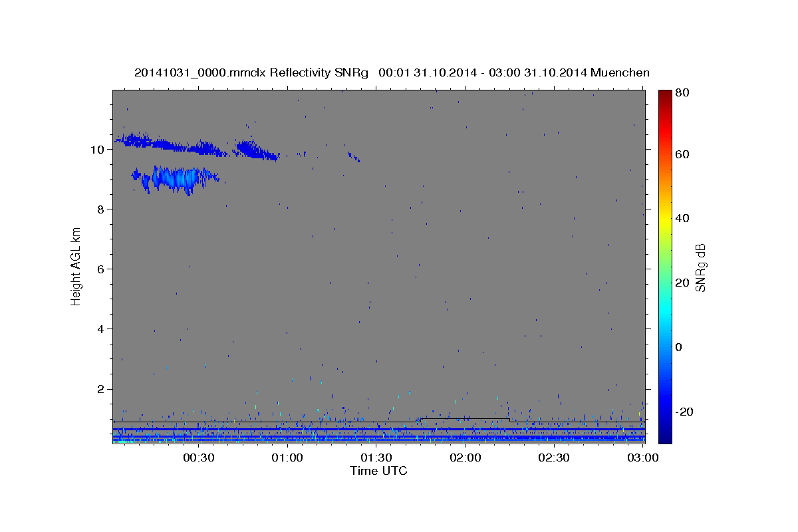Click the height tick label 6

[101, 269]
